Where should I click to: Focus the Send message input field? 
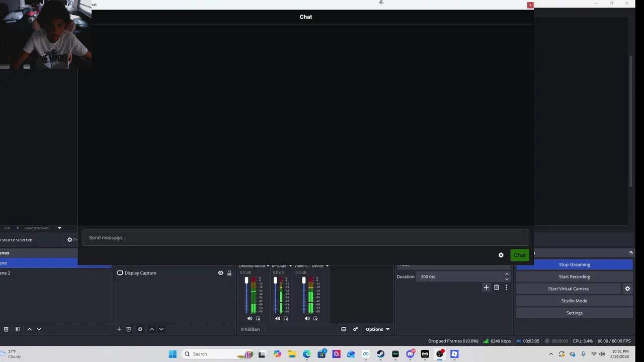(306, 238)
